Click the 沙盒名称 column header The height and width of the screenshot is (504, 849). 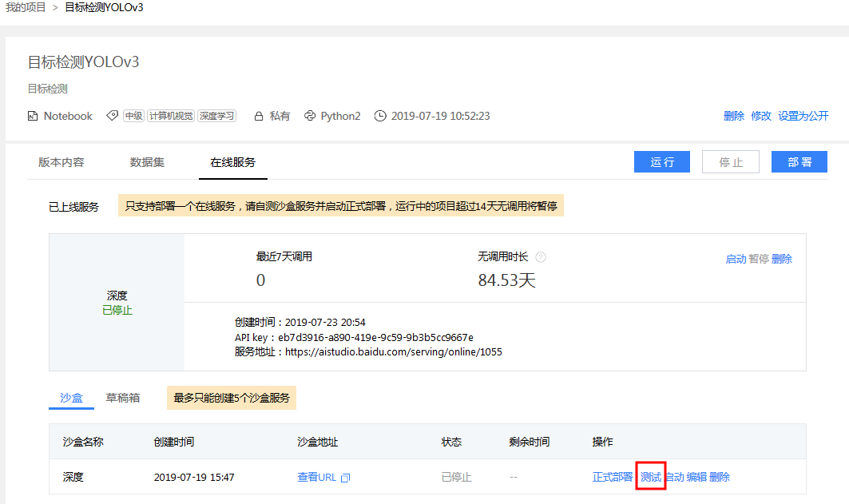coord(83,442)
